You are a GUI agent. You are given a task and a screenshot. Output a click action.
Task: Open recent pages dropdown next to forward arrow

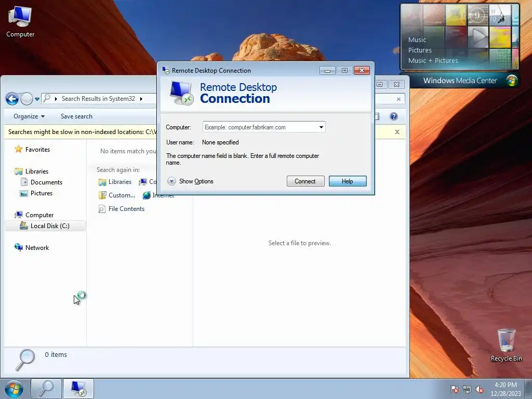pos(37,99)
